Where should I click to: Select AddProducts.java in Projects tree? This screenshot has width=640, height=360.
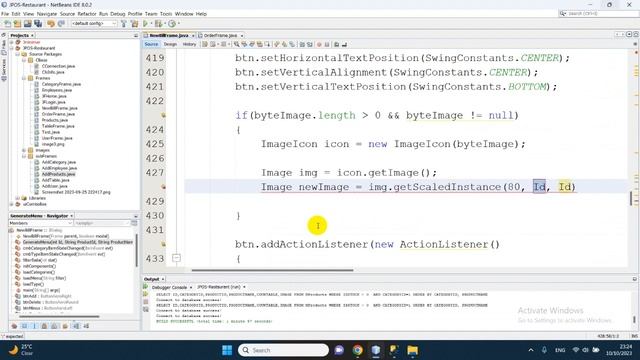pos(58,174)
